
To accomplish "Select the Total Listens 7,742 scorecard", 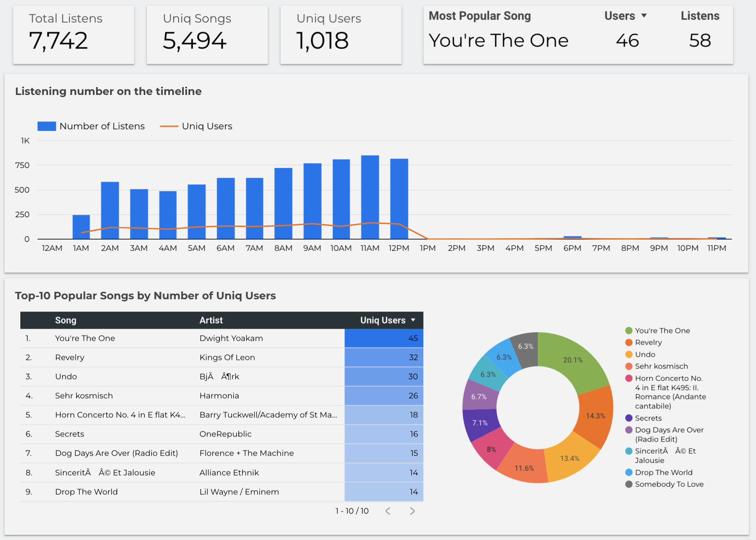I will click(73, 35).
